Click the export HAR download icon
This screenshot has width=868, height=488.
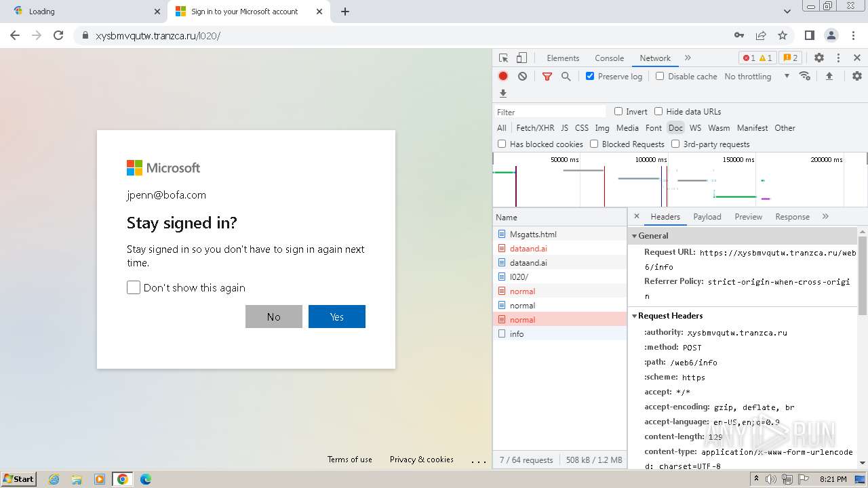tap(503, 94)
